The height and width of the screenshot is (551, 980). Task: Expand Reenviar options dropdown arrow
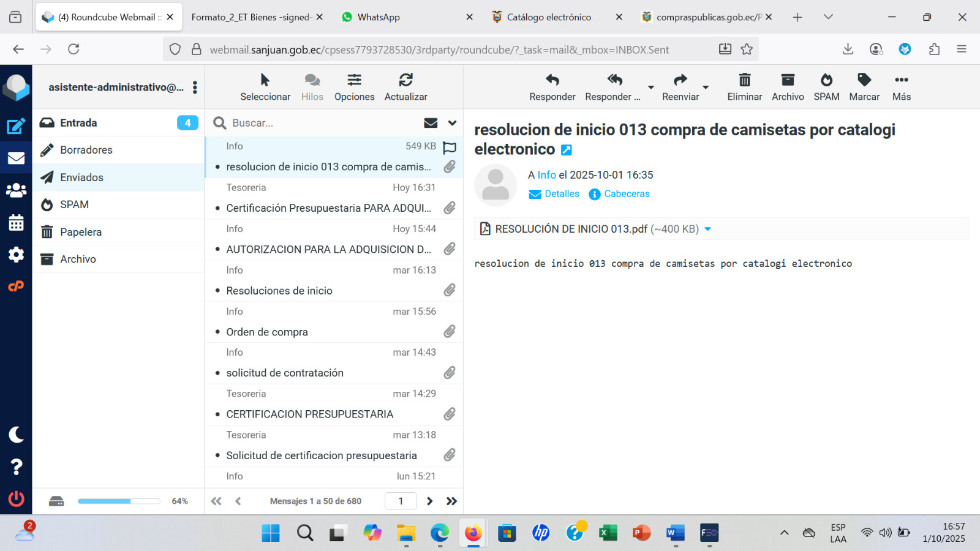click(x=706, y=88)
